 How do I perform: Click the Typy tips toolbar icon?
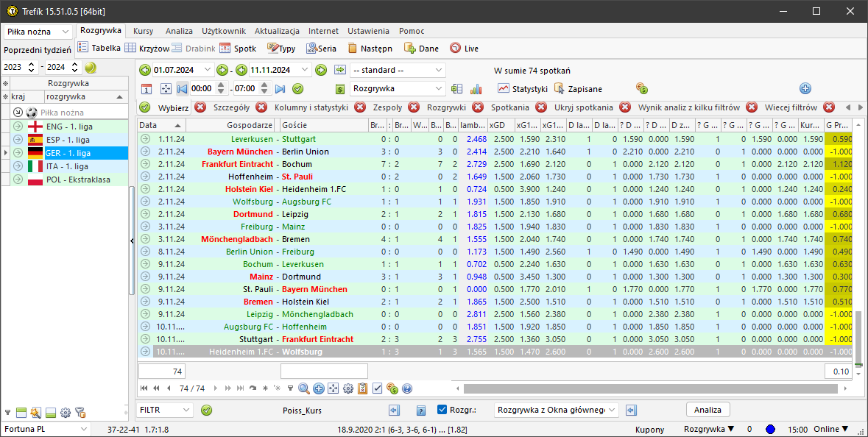click(x=281, y=49)
